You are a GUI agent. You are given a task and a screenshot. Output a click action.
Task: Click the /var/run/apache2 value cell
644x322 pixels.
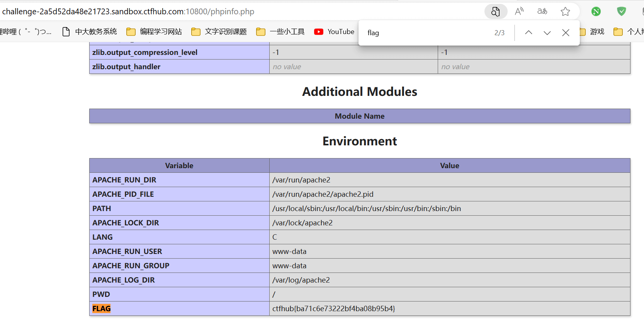(x=450, y=180)
